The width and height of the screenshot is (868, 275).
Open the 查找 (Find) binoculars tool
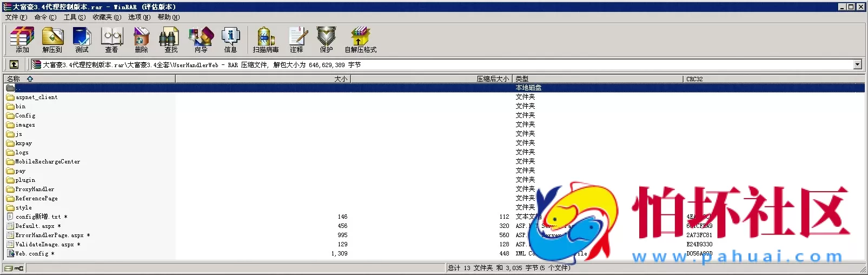(170, 40)
